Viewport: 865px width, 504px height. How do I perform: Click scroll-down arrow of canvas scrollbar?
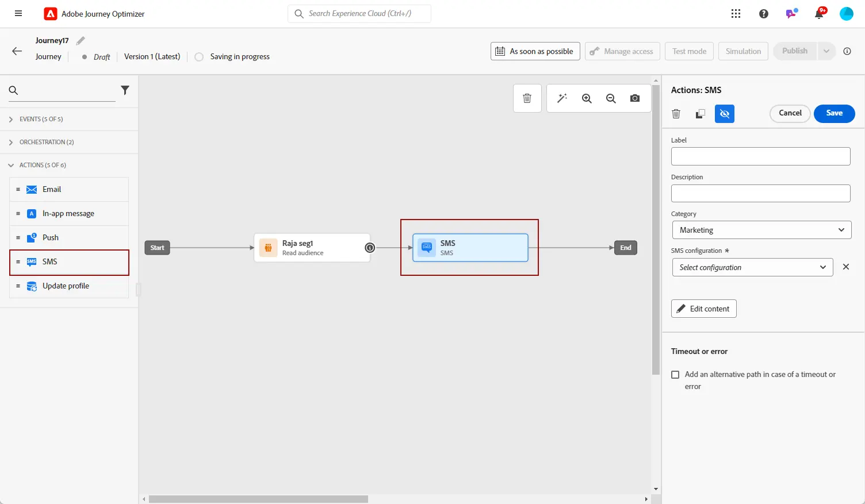pyautogui.click(x=656, y=489)
